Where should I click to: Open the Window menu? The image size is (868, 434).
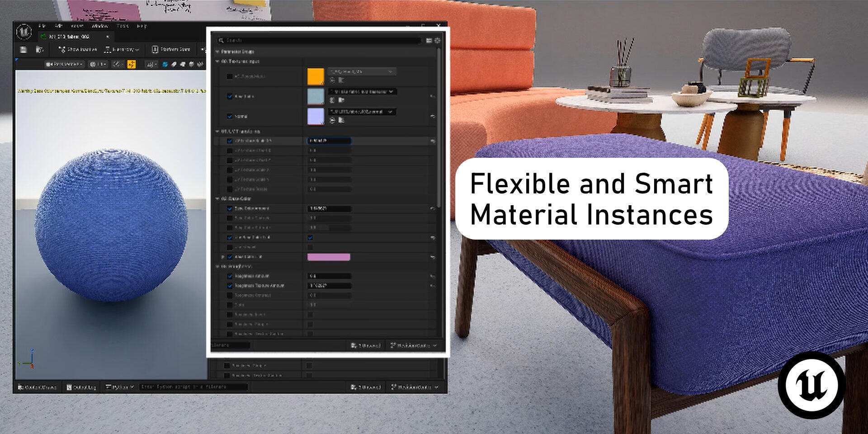tap(99, 26)
